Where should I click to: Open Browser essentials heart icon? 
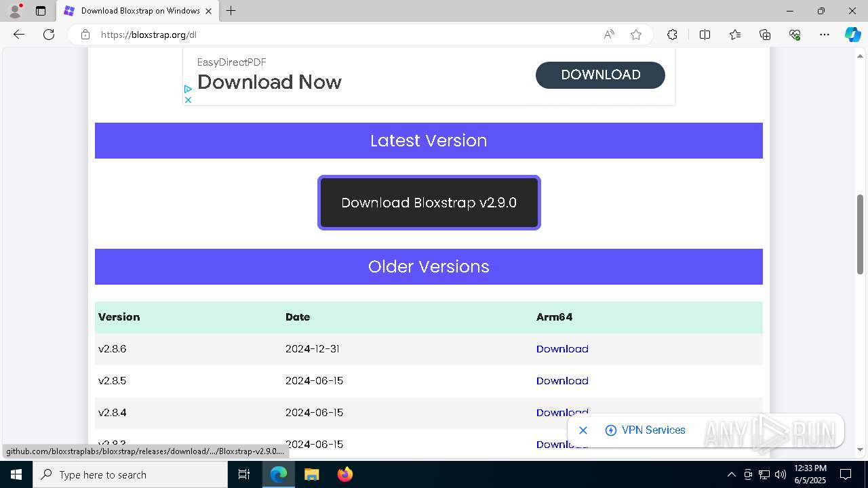(x=795, y=35)
